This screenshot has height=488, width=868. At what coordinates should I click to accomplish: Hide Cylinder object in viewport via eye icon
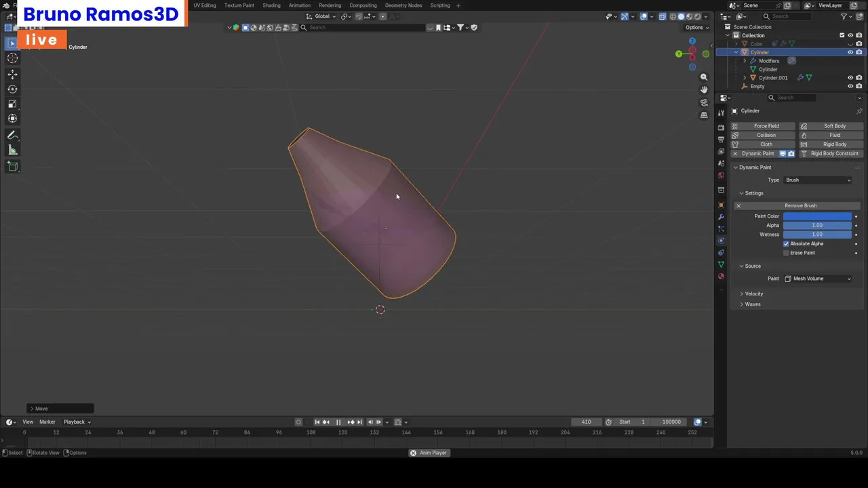(x=850, y=52)
